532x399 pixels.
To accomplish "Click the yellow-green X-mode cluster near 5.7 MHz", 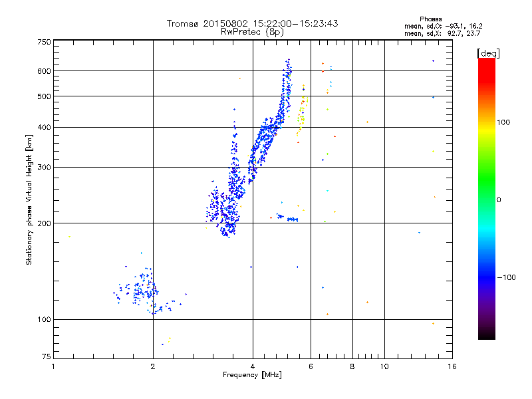I will coord(302,114).
